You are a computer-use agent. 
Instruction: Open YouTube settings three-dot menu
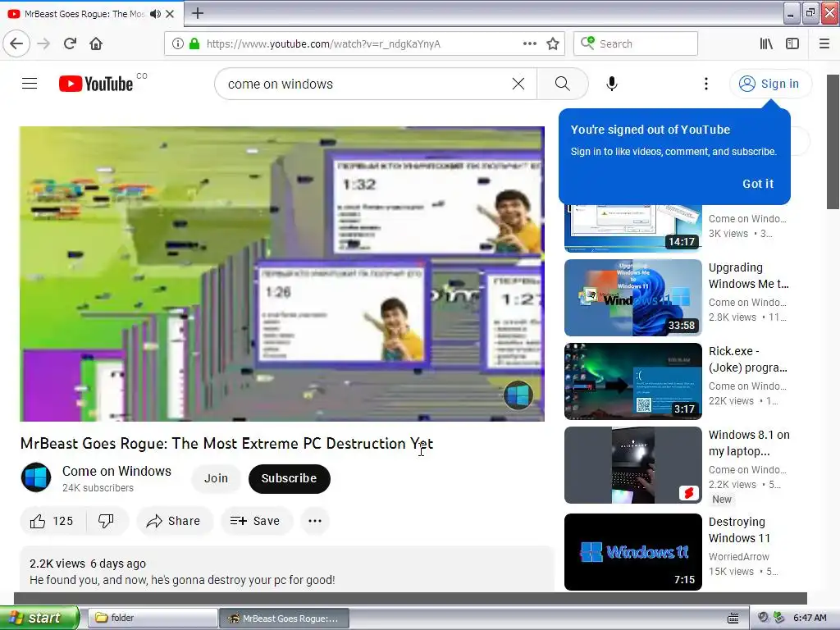[706, 84]
